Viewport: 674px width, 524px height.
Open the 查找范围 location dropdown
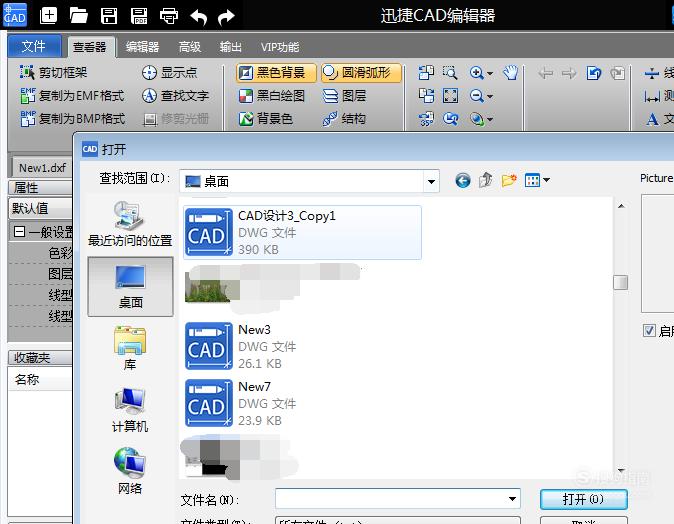point(431,181)
